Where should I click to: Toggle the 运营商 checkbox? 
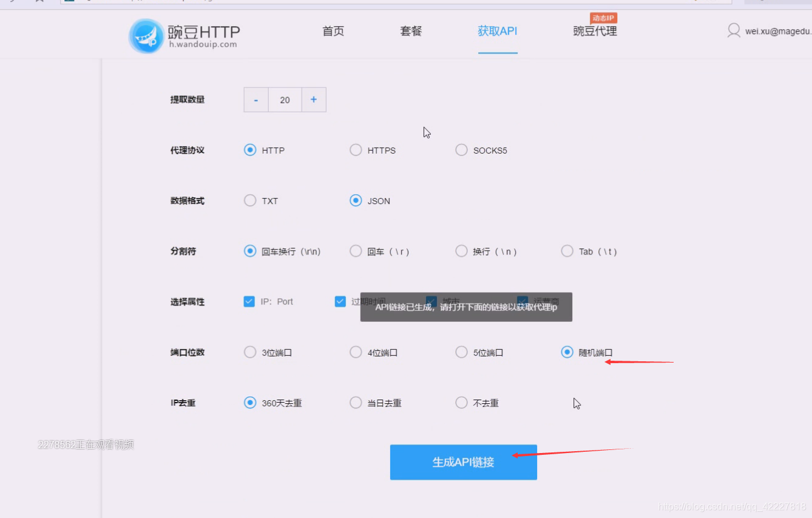[523, 301]
